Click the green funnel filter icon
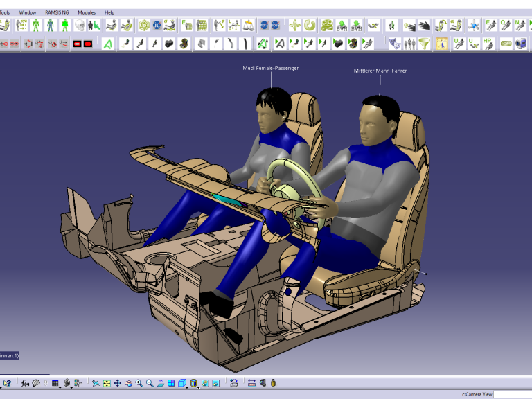This screenshot has height=399, width=532. pos(424,44)
